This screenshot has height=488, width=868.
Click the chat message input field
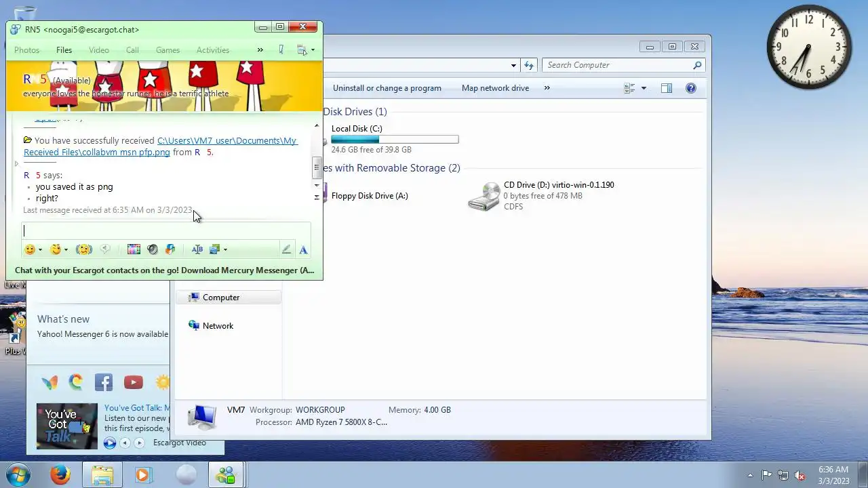pyautogui.click(x=166, y=230)
